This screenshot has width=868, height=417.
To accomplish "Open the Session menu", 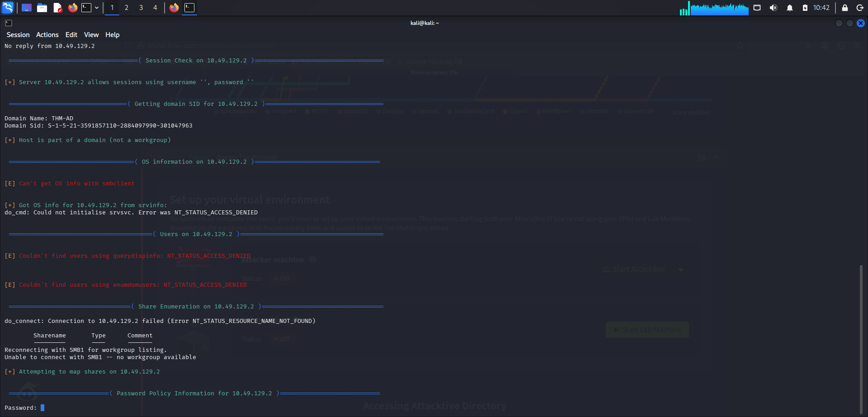I will 18,35.
